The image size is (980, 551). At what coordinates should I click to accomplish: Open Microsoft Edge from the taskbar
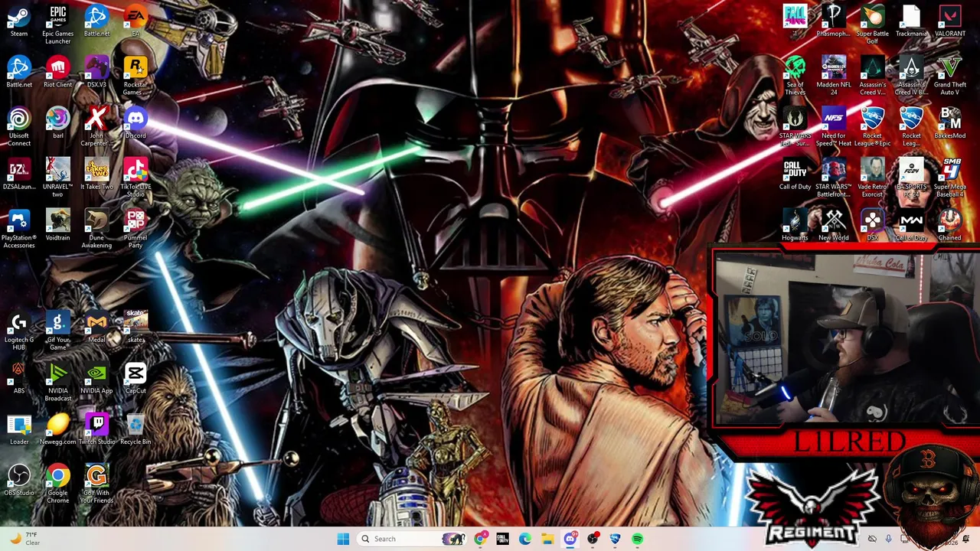click(525, 539)
